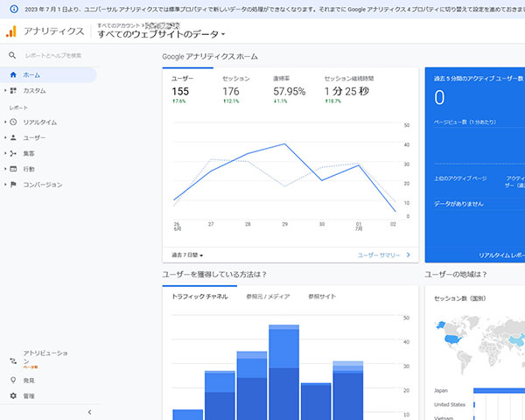
Task: Click the tallest bar in traffic channel chart
Action: (283, 372)
